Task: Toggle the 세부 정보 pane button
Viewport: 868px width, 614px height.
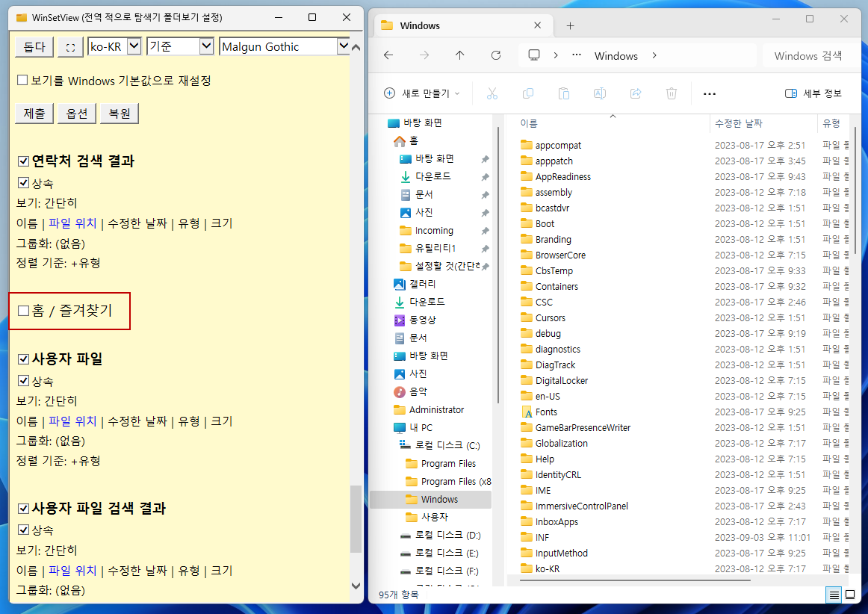Action: (x=813, y=93)
